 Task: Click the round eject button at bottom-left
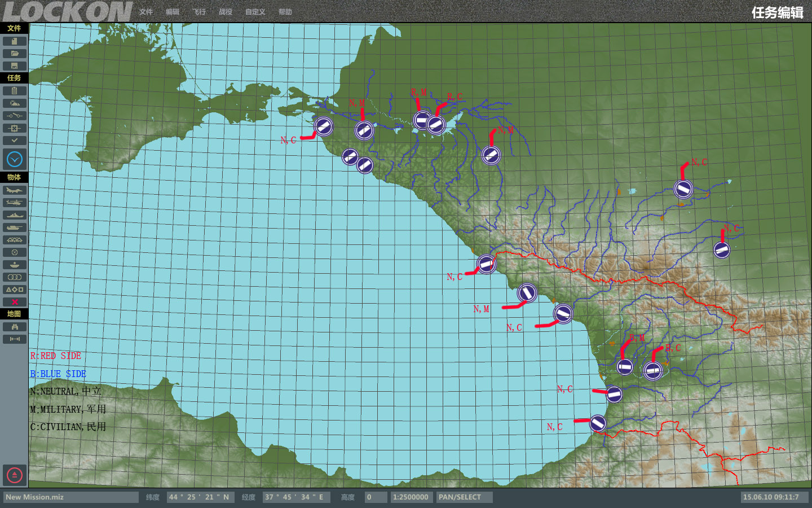pyautogui.click(x=14, y=475)
